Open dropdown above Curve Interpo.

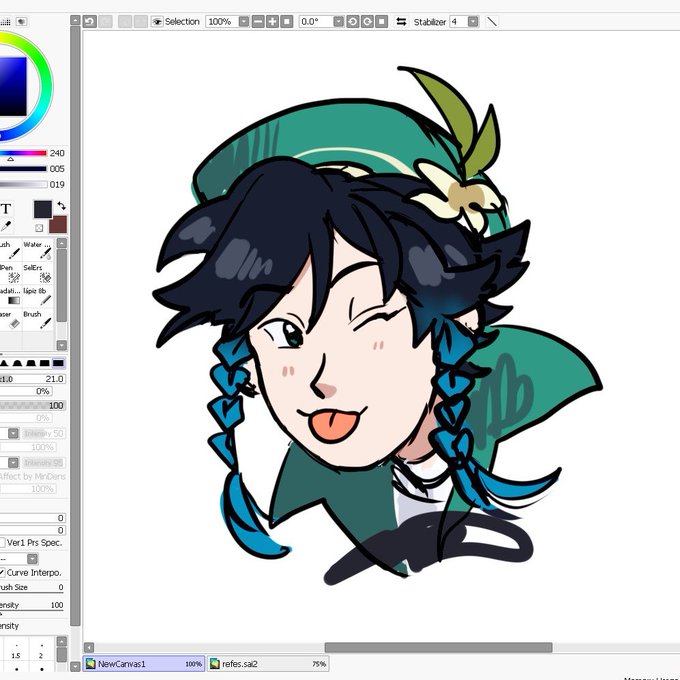[33, 559]
